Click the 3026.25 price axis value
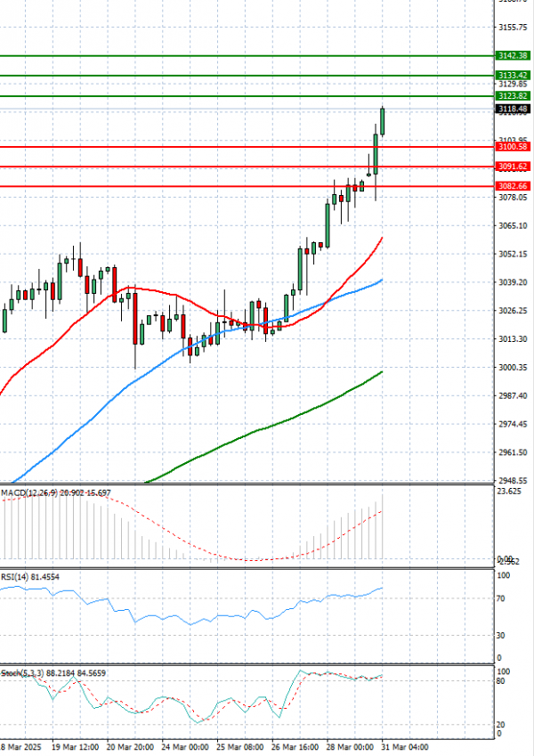534x756 pixels. [x=513, y=311]
